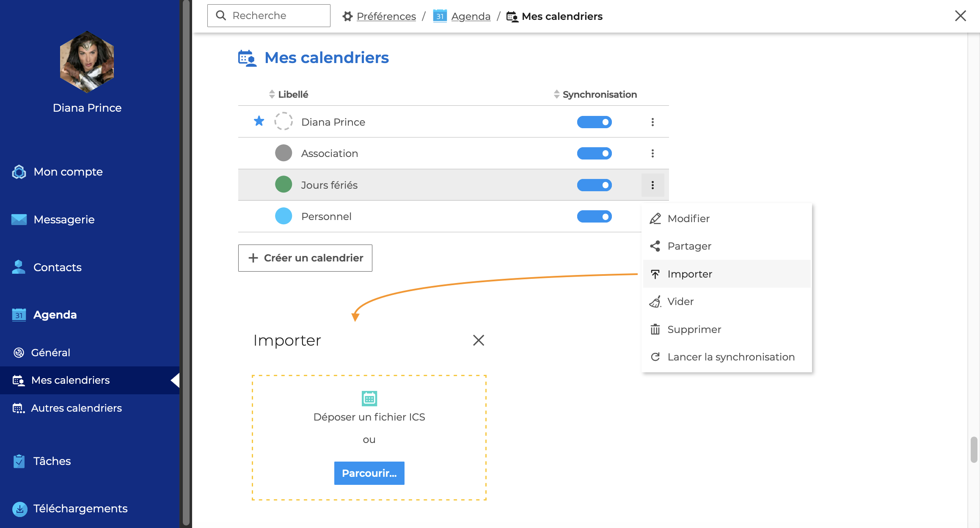Open Messagerie from the sidebar

point(63,220)
